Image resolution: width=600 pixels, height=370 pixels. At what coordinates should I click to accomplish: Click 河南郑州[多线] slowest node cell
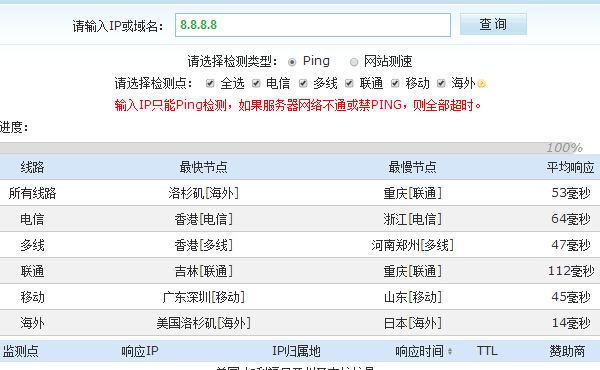point(412,245)
